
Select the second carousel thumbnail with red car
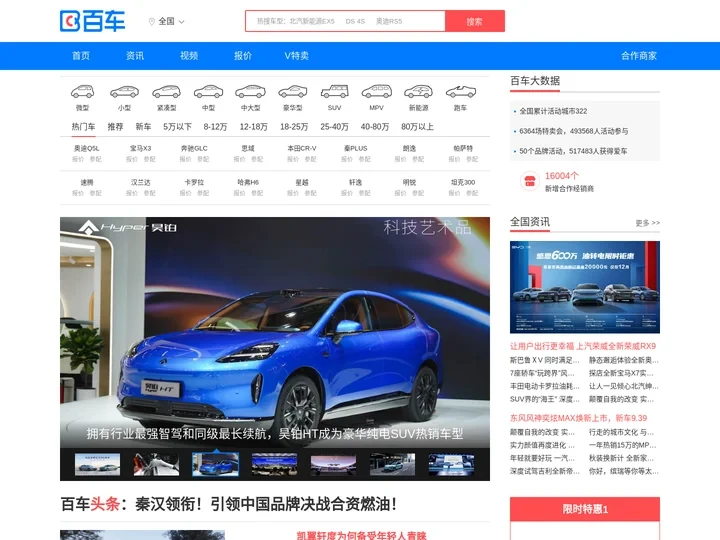click(157, 464)
